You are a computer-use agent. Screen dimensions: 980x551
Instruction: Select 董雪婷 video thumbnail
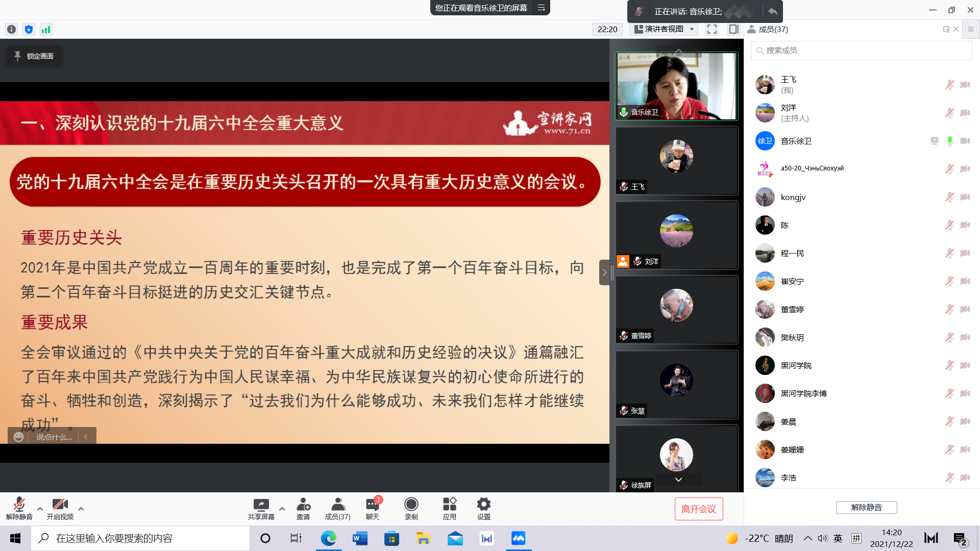[x=676, y=310]
